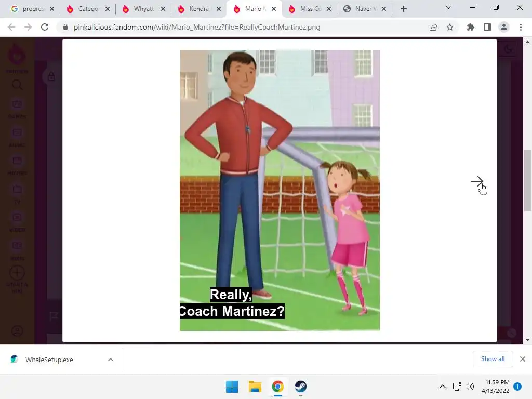Close the 'Whyatt' tab
Image resolution: width=532 pixels, height=399 pixels.
tap(163, 9)
